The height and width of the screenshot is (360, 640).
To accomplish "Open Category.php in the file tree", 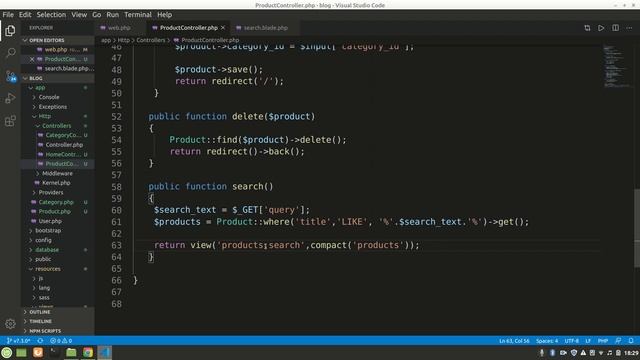I will pyautogui.click(x=56, y=202).
